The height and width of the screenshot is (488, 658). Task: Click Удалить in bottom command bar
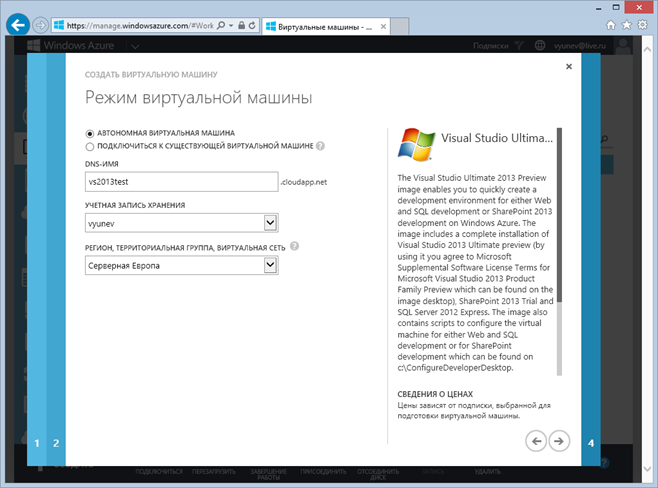(x=487, y=472)
